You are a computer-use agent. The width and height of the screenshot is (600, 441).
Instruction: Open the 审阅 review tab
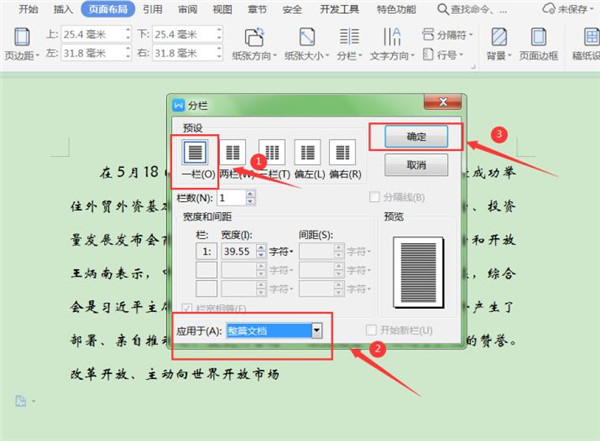tap(188, 9)
